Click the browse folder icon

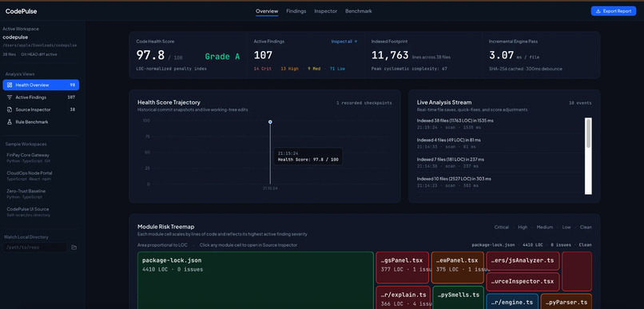(x=74, y=248)
